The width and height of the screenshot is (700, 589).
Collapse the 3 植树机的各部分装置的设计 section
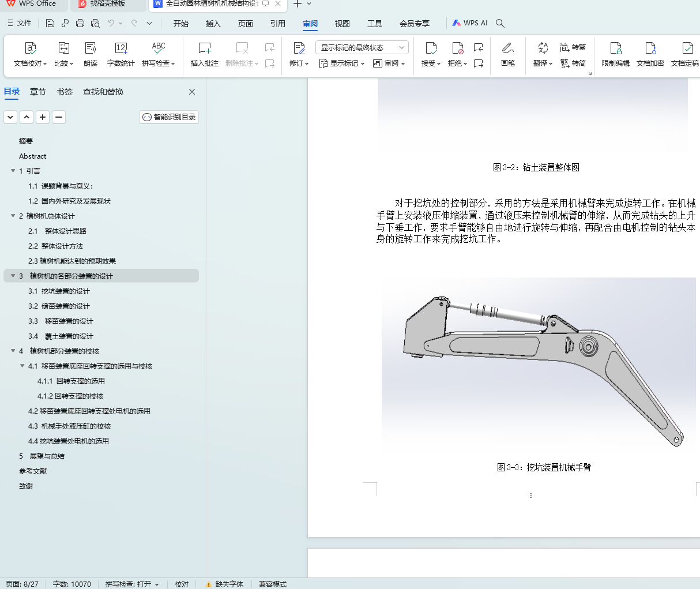[x=13, y=276]
